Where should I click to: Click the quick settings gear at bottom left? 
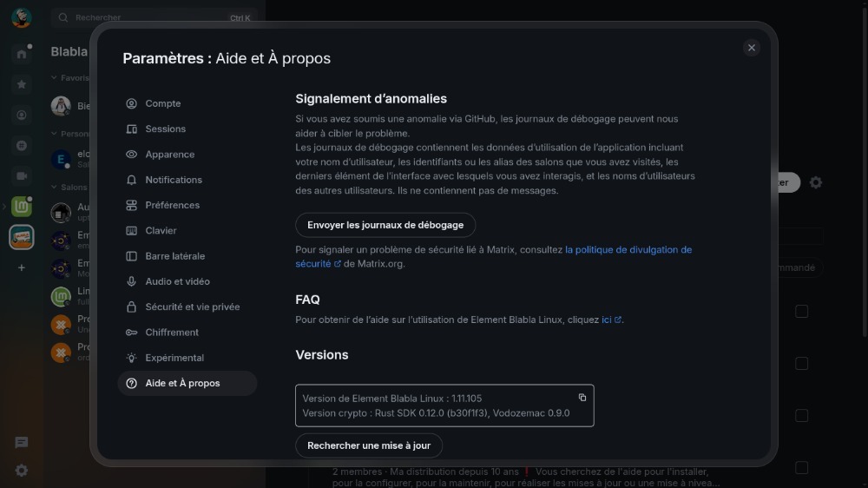coord(22,470)
